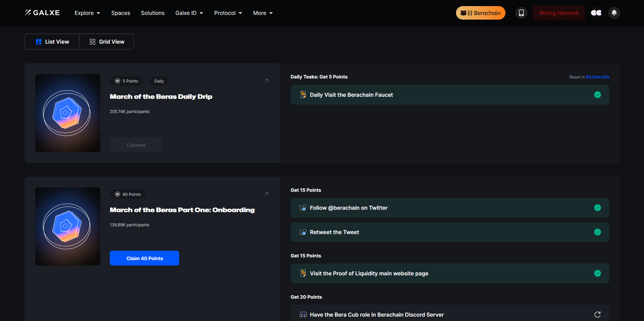This screenshot has width=644, height=321.
Task: Click the Daily Visit Faucet task checkmark
Action: (x=597, y=95)
